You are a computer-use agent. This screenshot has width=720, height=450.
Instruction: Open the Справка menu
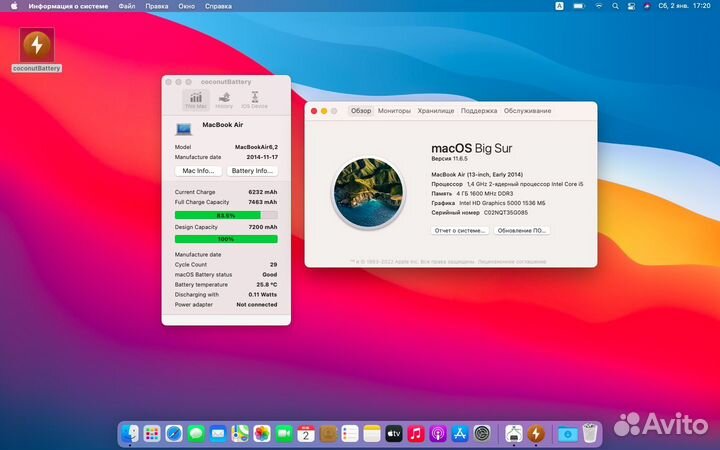coord(218,6)
